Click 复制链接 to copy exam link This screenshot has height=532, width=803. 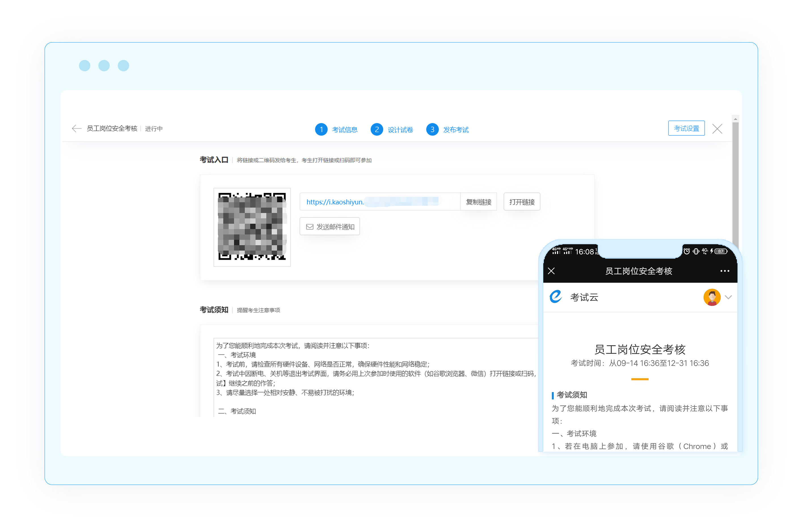(x=478, y=202)
